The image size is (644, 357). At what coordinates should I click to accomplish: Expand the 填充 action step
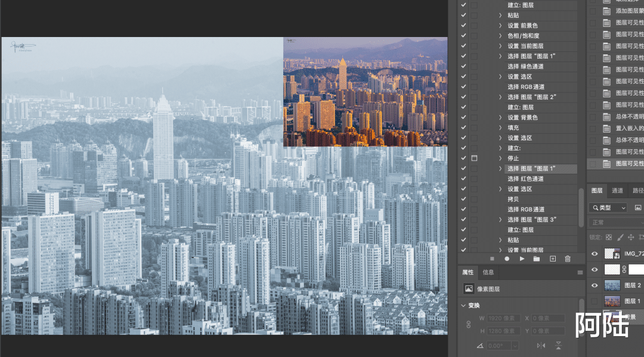click(500, 128)
